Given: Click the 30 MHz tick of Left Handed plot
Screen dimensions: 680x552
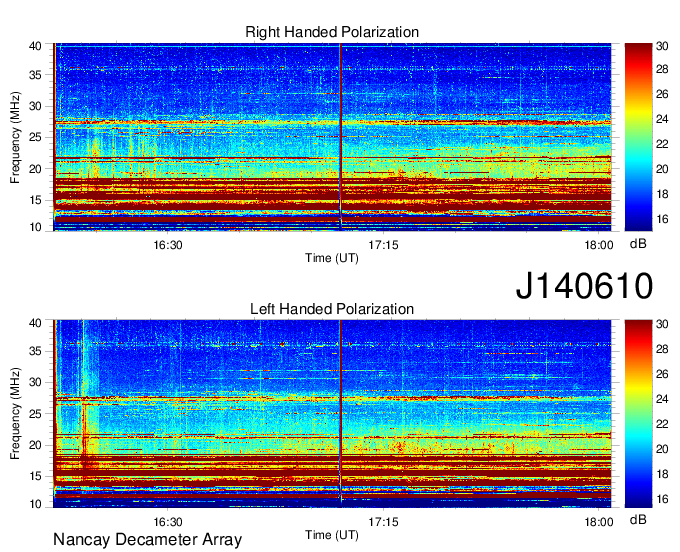Looking at the screenshot, I should pyautogui.click(x=35, y=382).
